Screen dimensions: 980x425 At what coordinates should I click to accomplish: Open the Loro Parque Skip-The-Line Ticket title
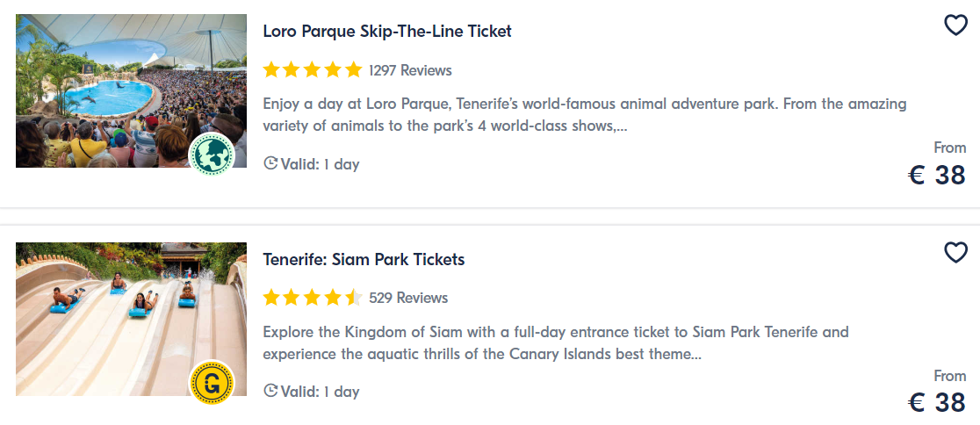[387, 32]
